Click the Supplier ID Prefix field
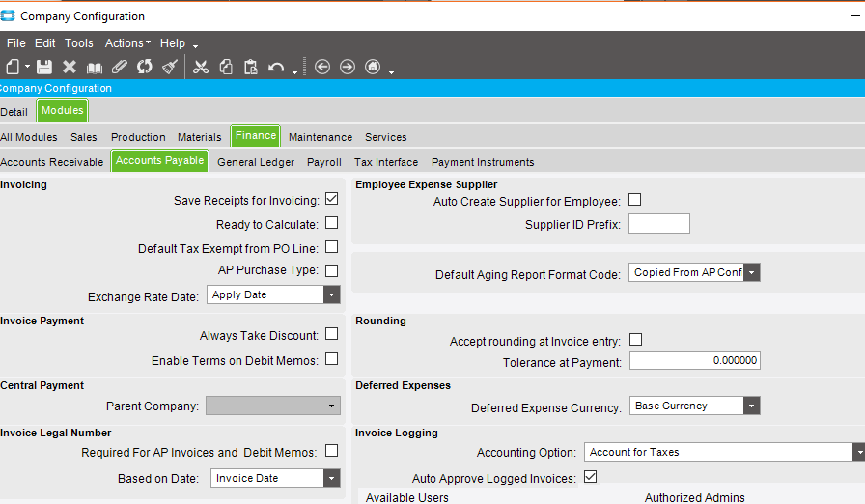 pos(659,223)
